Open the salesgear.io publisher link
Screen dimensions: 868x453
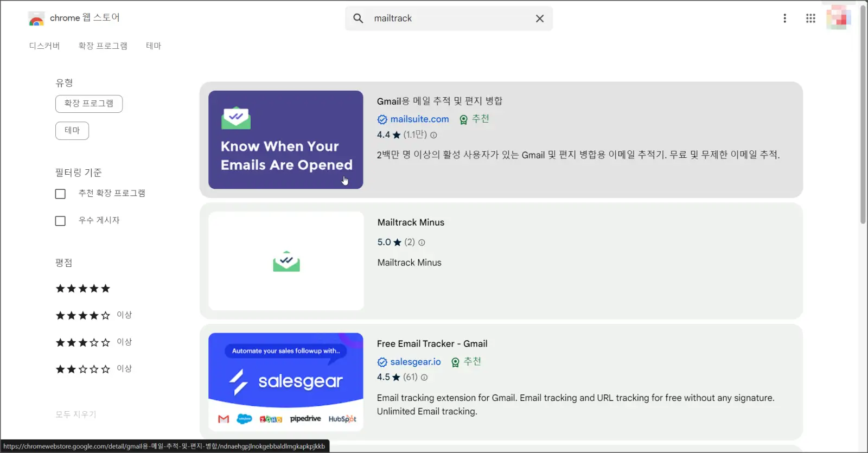(416, 362)
